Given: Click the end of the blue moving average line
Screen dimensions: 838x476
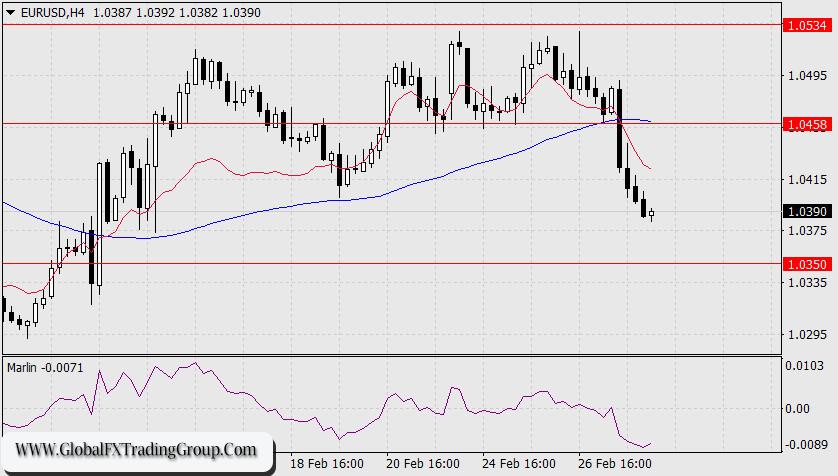Looking at the screenshot, I should tap(649, 121).
